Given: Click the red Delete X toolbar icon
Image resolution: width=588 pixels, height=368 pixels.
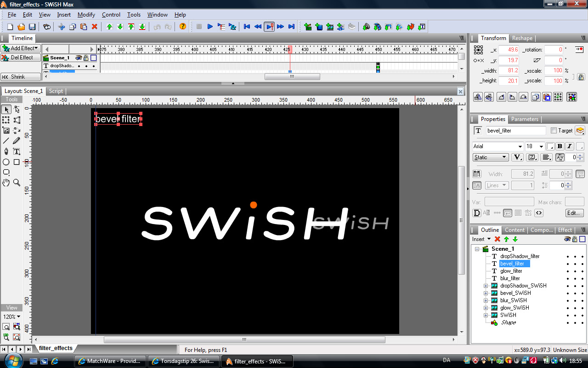Looking at the screenshot, I should pos(95,27).
